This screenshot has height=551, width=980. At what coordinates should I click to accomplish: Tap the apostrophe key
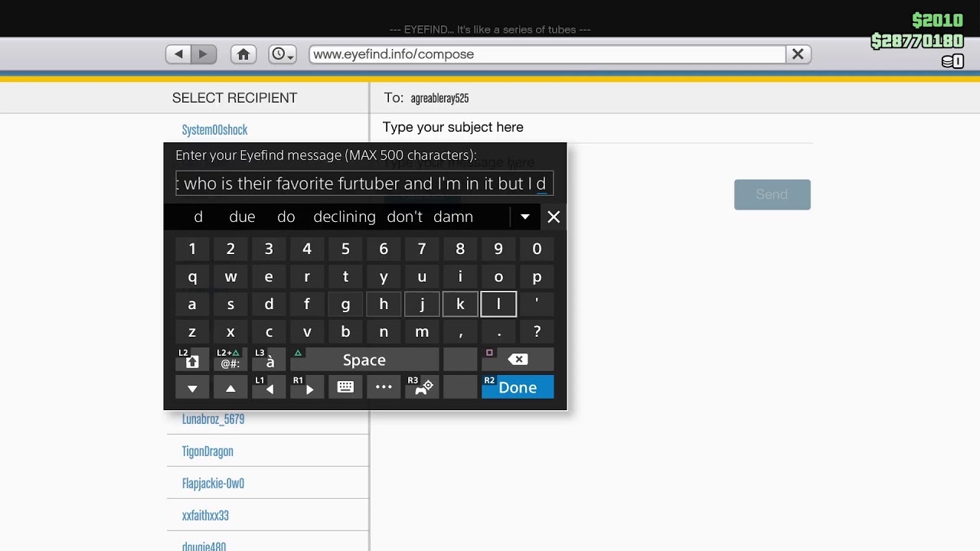(537, 305)
